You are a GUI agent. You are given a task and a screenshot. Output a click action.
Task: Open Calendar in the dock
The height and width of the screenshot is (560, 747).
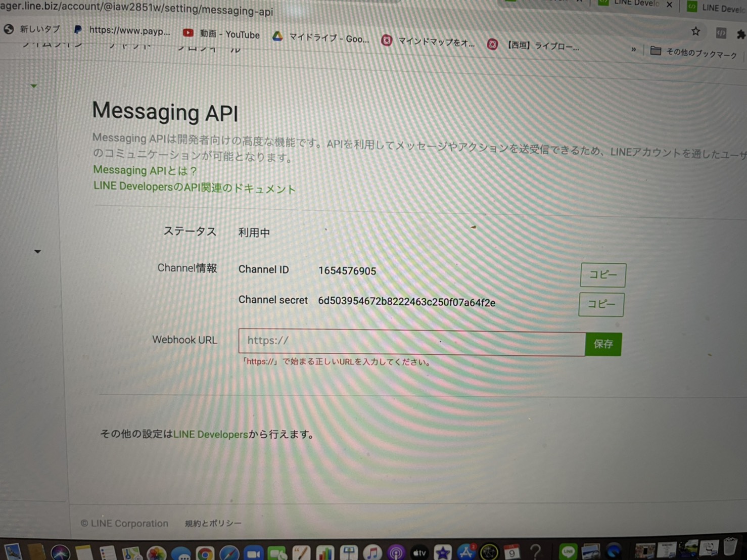512,551
